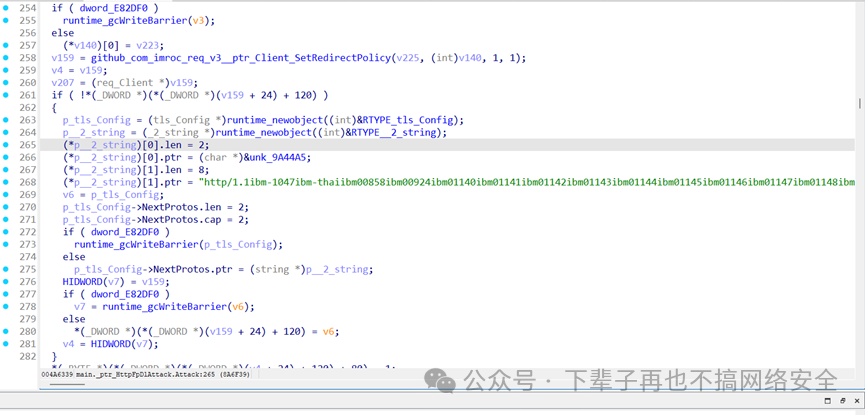Screen dimensions: 865x415
Task: Click NextProtos.len on line 270
Action: [x=192, y=208]
